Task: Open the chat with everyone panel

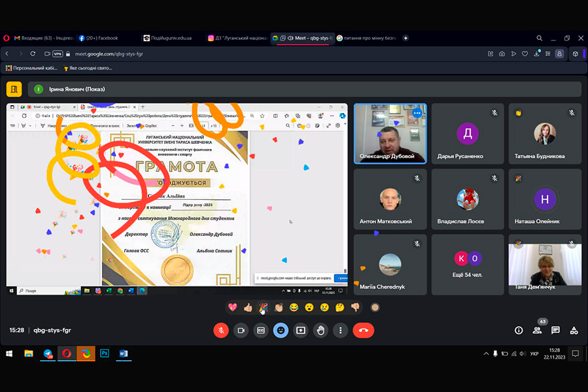Action: (555, 331)
